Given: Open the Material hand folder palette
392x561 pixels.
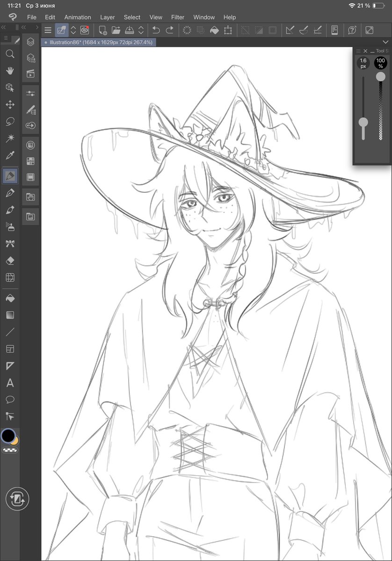Looking at the screenshot, I should 30,197.
